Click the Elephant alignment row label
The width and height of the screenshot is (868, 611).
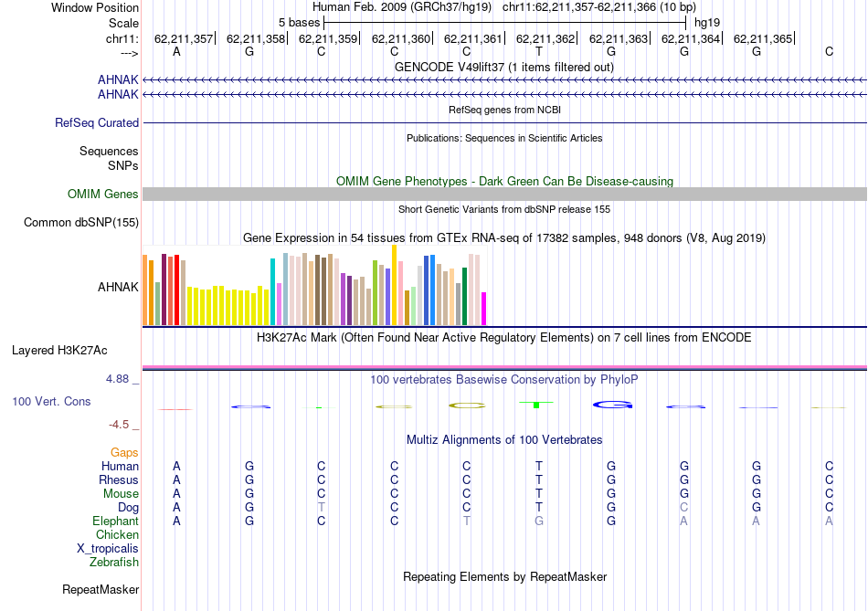115,521
